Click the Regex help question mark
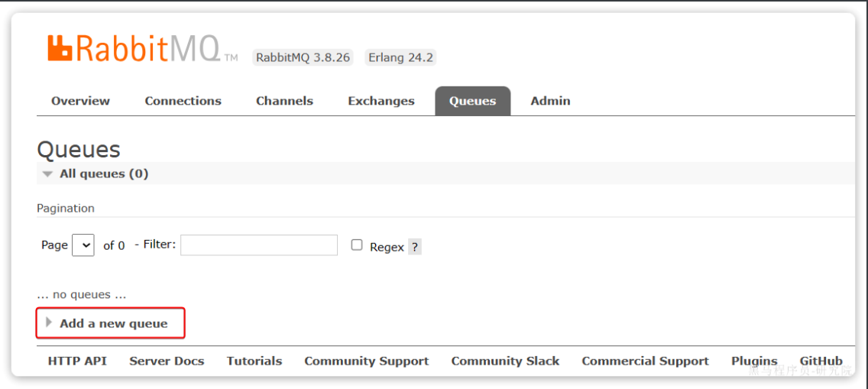 (x=415, y=247)
